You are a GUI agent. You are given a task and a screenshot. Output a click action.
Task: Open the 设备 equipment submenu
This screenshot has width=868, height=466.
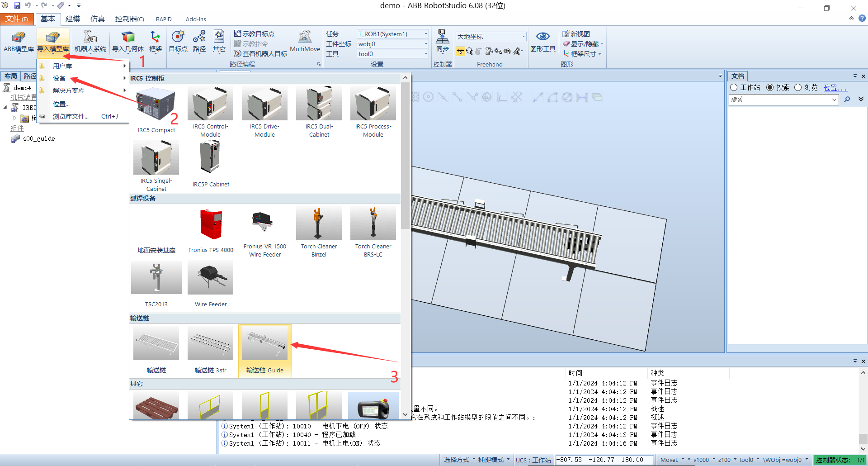83,78
